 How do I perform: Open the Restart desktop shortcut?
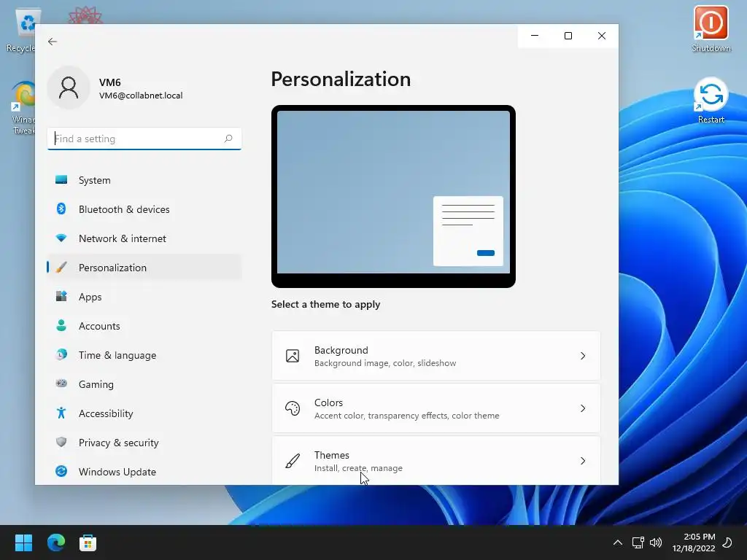pyautogui.click(x=711, y=101)
